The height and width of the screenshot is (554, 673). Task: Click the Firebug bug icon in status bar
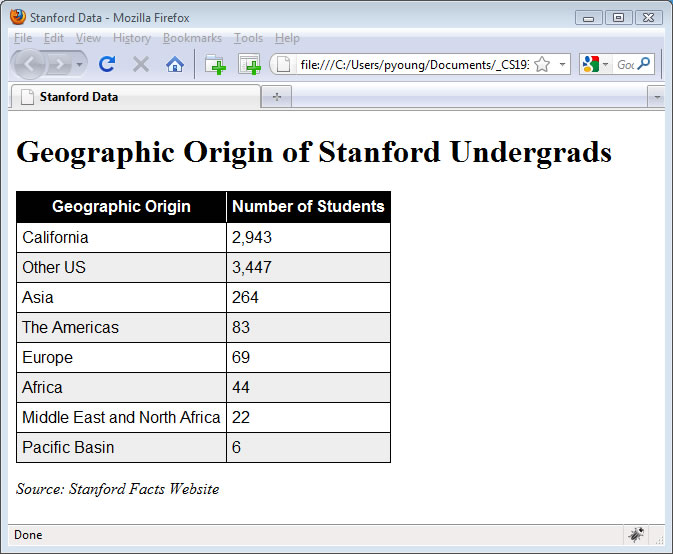[636, 535]
